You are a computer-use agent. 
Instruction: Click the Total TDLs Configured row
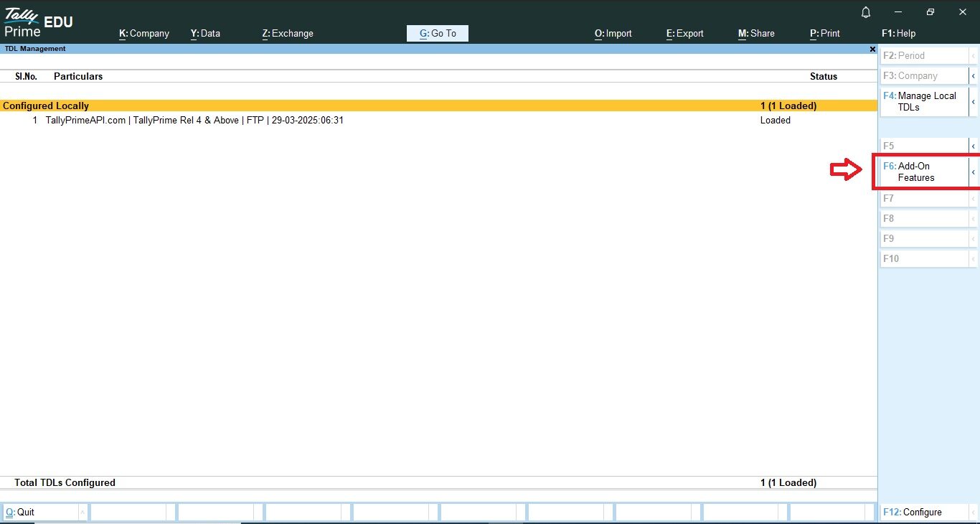tap(438, 483)
